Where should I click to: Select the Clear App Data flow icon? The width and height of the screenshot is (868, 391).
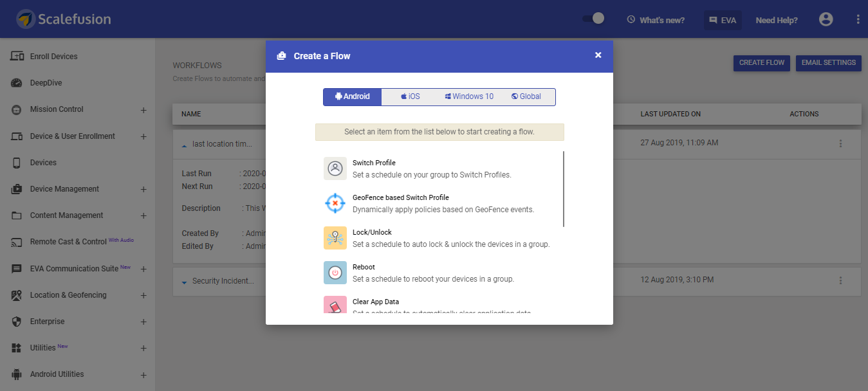(x=335, y=305)
